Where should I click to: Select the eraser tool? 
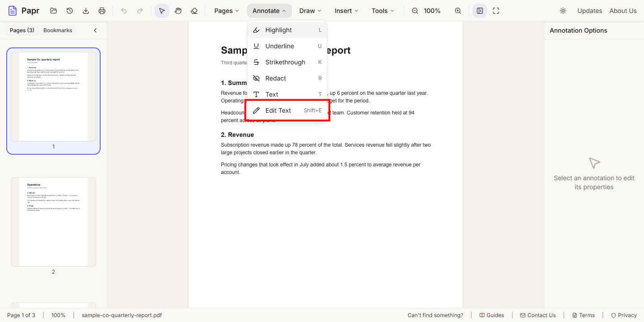click(x=194, y=11)
